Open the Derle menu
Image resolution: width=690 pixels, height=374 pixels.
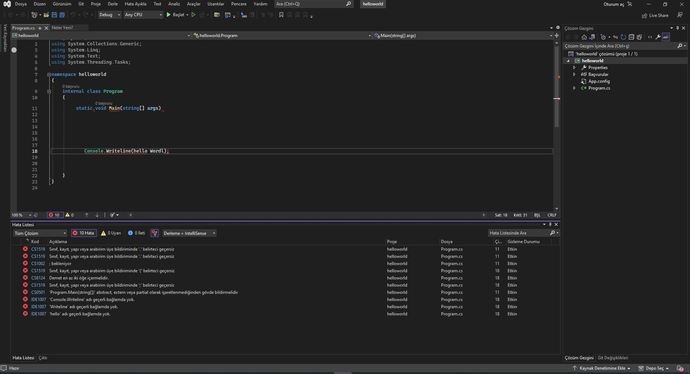(113, 4)
